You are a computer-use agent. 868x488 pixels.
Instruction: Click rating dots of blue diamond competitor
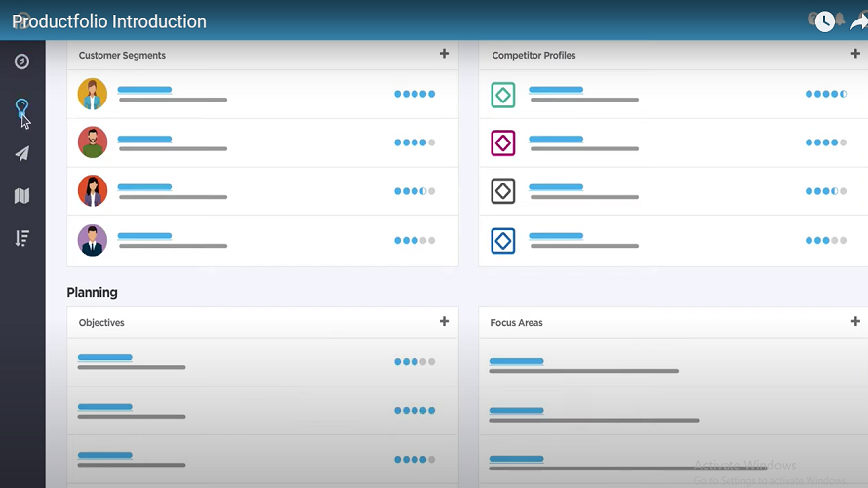click(826, 240)
